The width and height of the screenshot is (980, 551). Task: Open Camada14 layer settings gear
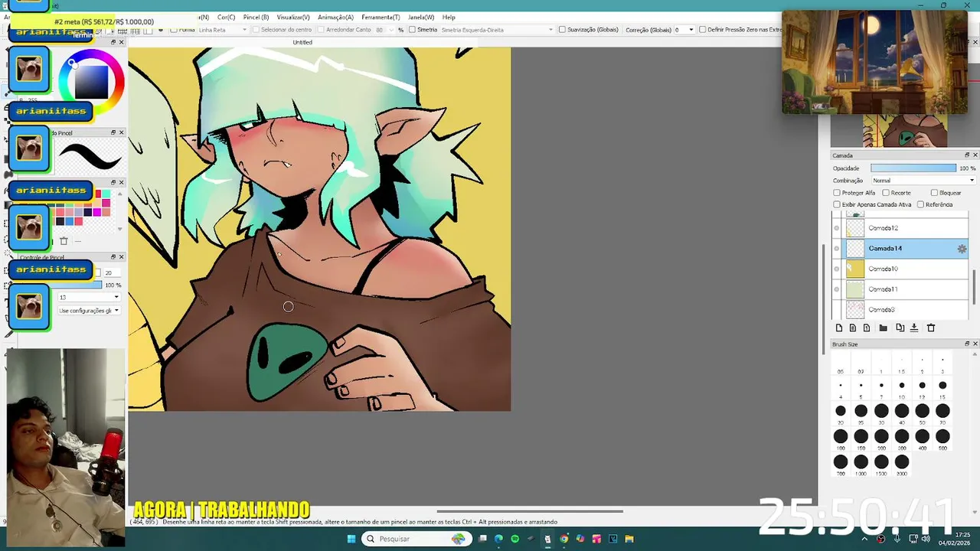[962, 249]
